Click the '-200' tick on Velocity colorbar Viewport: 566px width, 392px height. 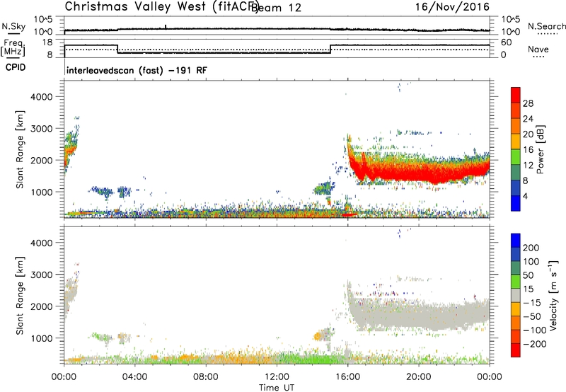click(535, 344)
